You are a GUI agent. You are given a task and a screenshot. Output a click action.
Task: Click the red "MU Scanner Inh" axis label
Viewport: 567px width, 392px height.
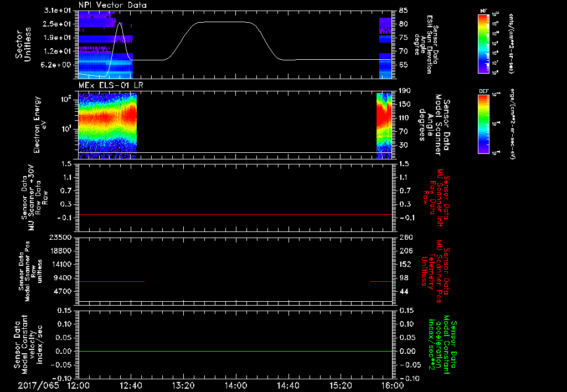tap(436, 198)
